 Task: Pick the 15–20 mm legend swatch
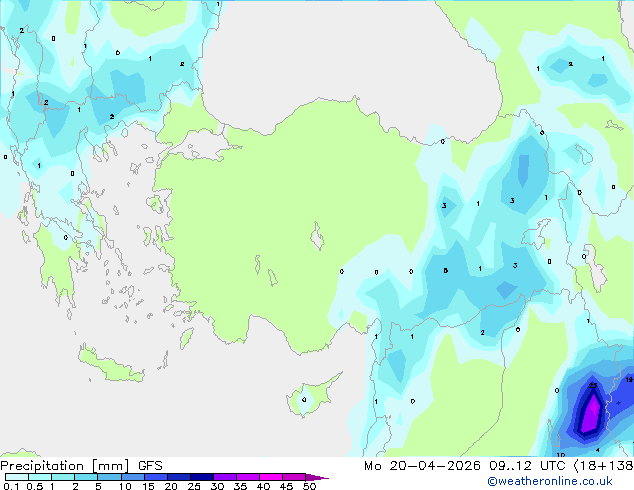coord(155,477)
